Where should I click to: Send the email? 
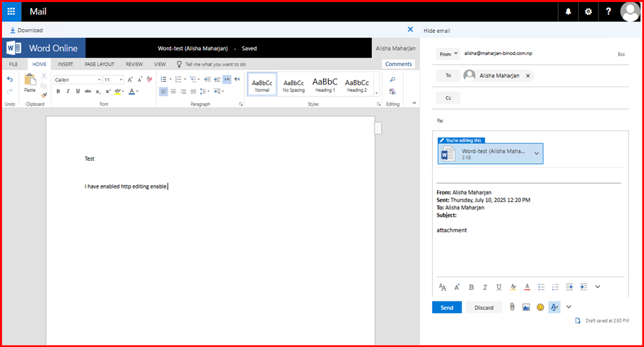(x=447, y=307)
